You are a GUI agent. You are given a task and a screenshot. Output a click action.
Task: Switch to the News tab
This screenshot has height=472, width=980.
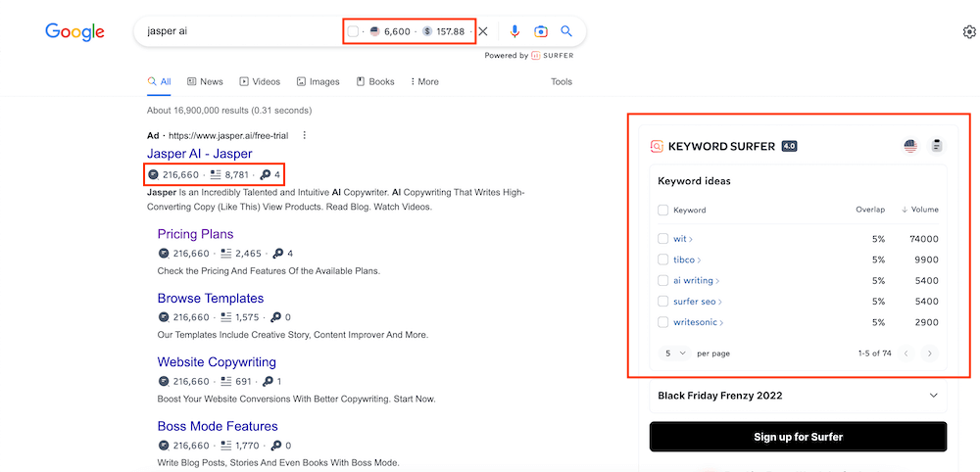coord(205,82)
